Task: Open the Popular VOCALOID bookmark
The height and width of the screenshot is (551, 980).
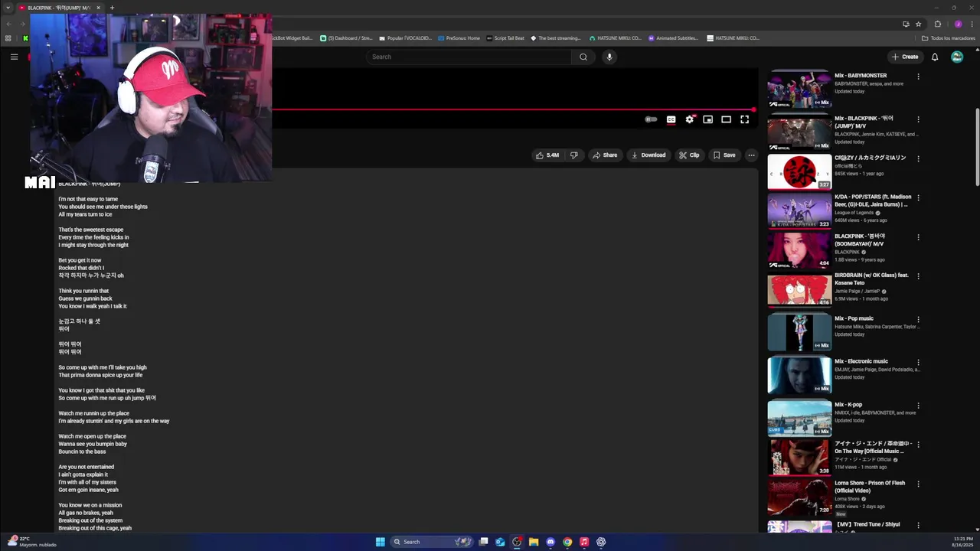Action: coord(405,38)
